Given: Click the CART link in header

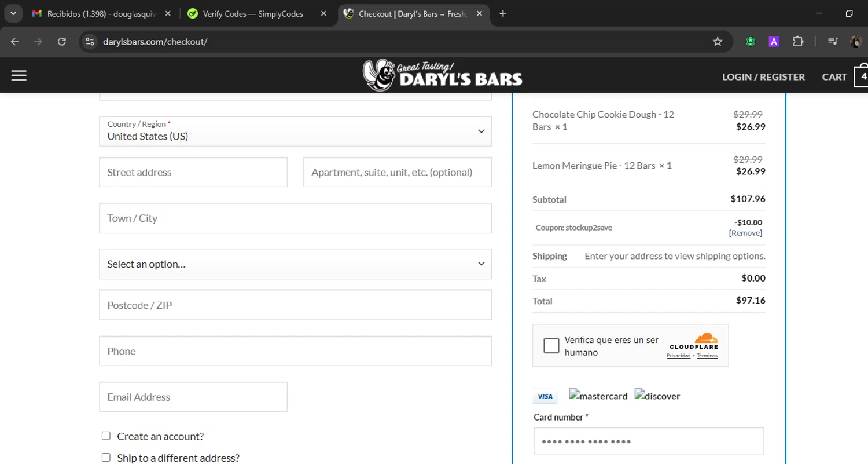Looking at the screenshot, I should [x=834, y=76].
